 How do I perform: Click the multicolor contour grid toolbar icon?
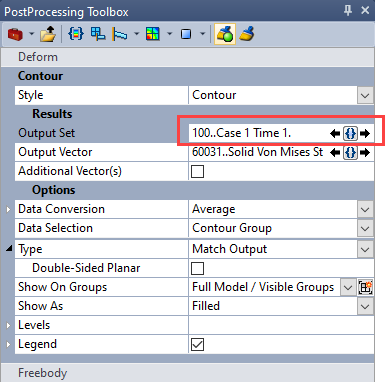153,34
